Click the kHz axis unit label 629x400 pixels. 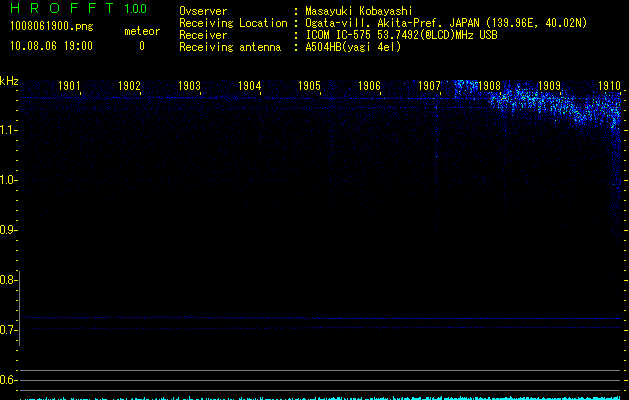[9, 81]
